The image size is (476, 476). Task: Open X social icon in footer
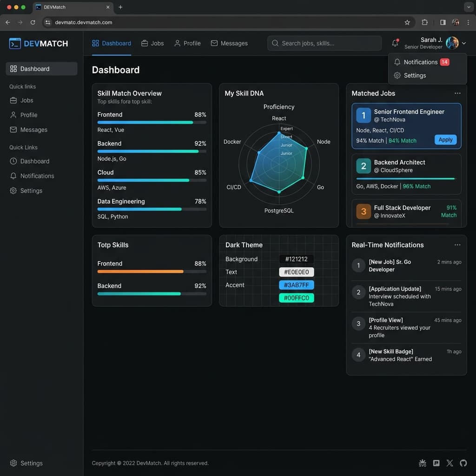[x=450, y=463]
